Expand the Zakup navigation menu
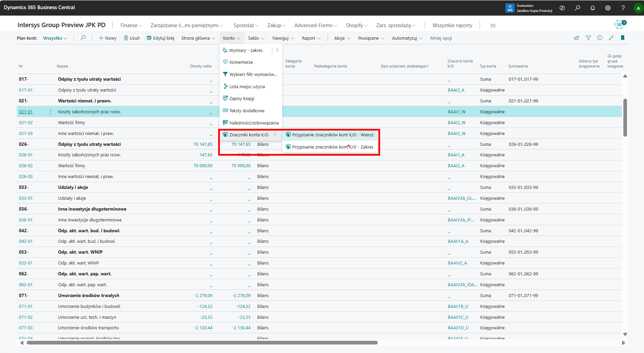644x353 pixels. point(276,25)
